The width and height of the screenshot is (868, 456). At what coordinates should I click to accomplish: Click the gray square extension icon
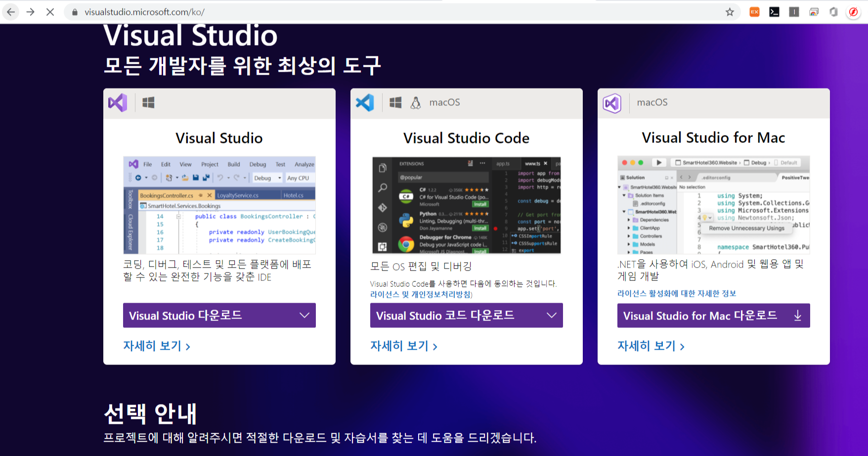794,12
